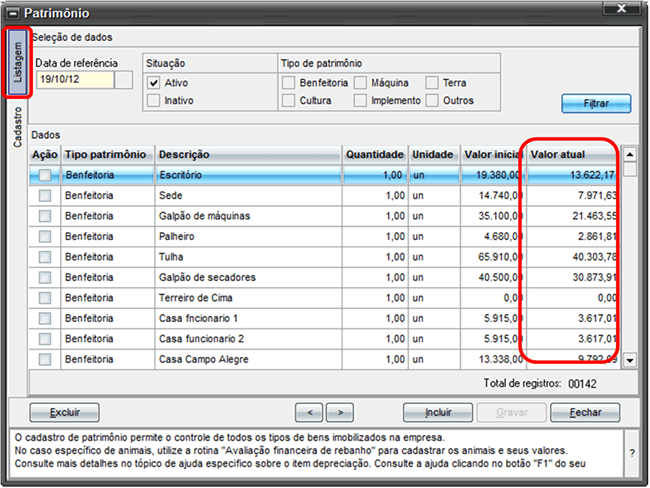Close the Patrimônio window
The width and height of the screenshot is (650, 488).
(x=621, y=8)
